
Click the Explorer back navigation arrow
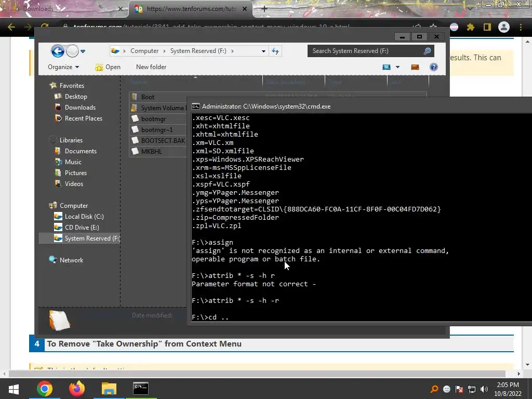(x=58, y=51)
